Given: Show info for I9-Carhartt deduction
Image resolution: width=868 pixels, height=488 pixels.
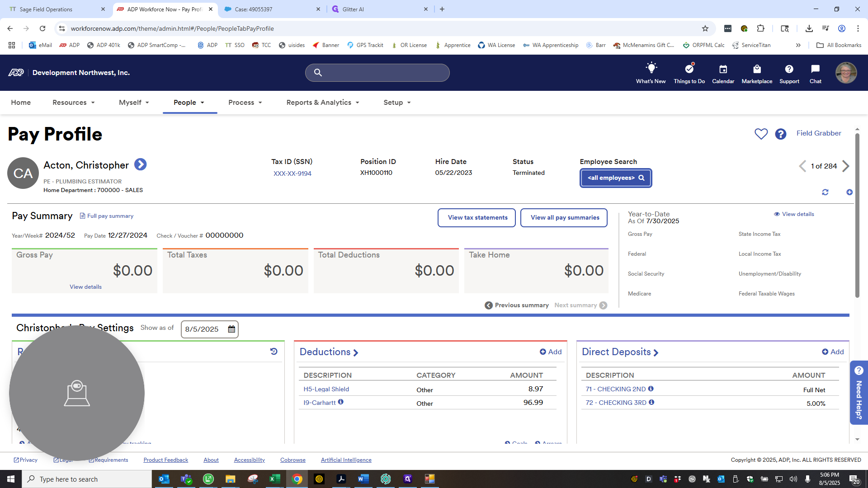Looking at the screenshot, I should click(x=341, y=402).
